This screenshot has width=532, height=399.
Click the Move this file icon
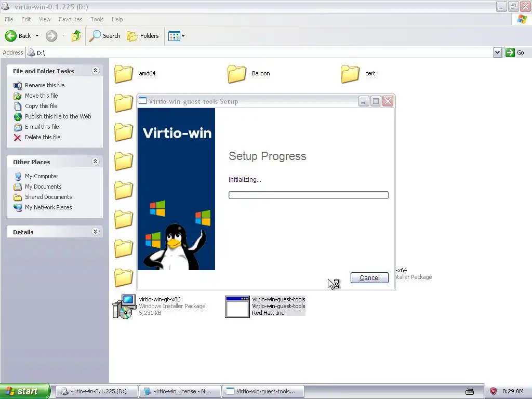18,96
